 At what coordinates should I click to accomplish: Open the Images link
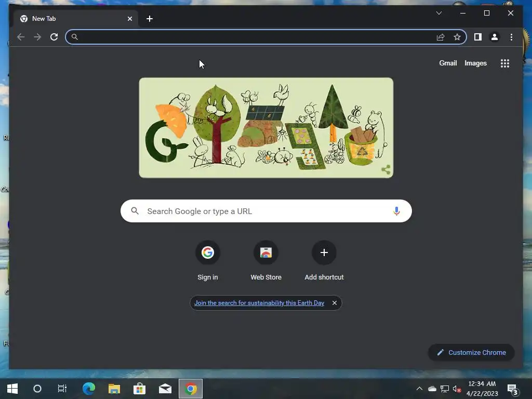[x=475, y=63]
